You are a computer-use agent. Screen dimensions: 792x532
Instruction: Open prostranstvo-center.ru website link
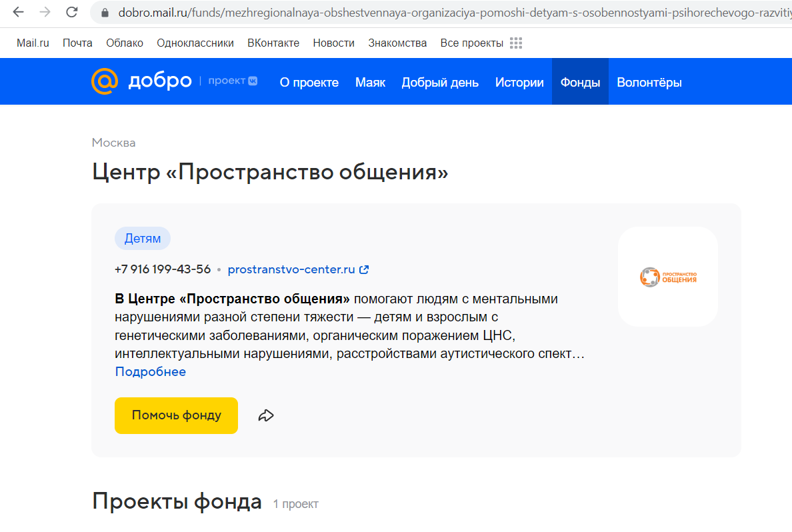pos(291,269)
